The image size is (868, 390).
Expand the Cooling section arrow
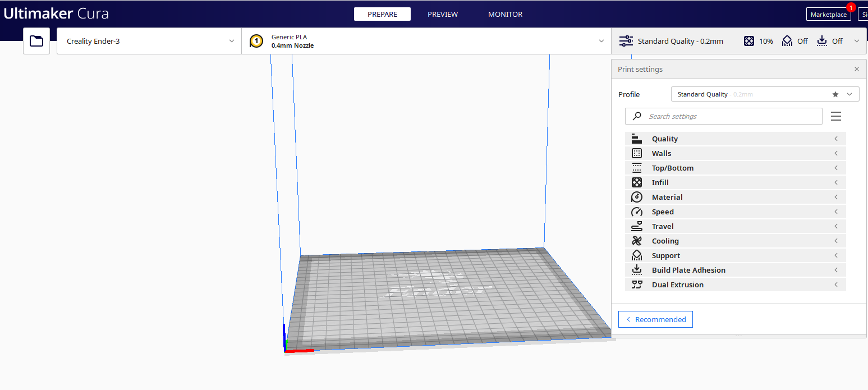coord(836,241)
